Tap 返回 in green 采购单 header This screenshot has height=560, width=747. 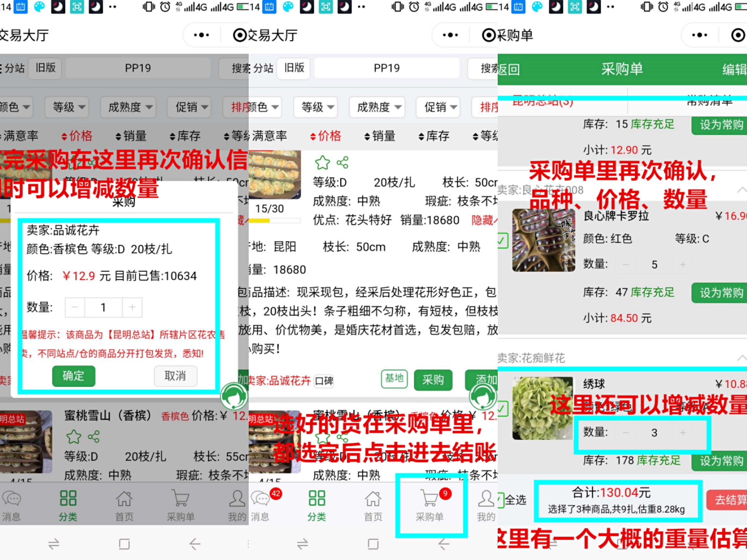tap(509, 69)
